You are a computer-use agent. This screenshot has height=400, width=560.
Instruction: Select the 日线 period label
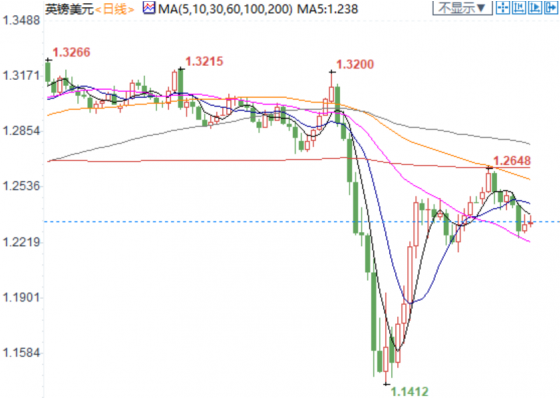click(115, 9)
